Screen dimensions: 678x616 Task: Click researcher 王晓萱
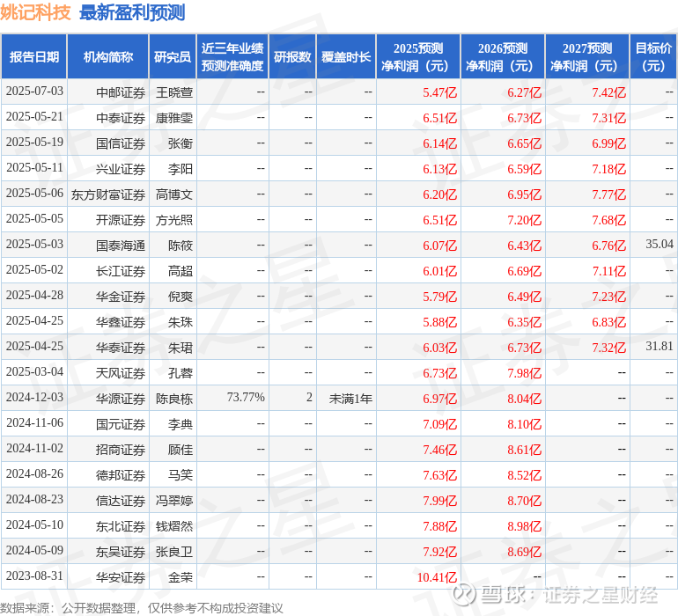[174, 92]
